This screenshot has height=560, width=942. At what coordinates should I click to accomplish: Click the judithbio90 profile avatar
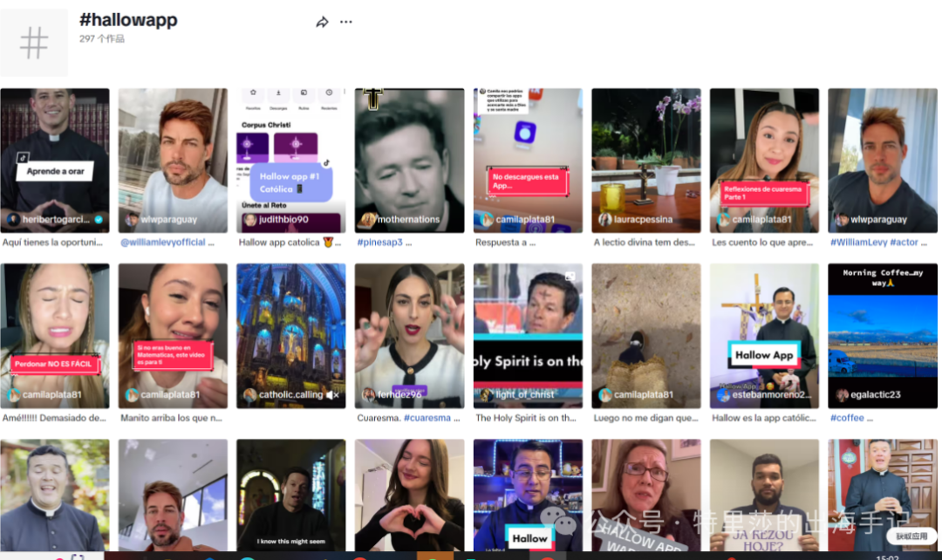pyautogui.click(x=250, y=220)
